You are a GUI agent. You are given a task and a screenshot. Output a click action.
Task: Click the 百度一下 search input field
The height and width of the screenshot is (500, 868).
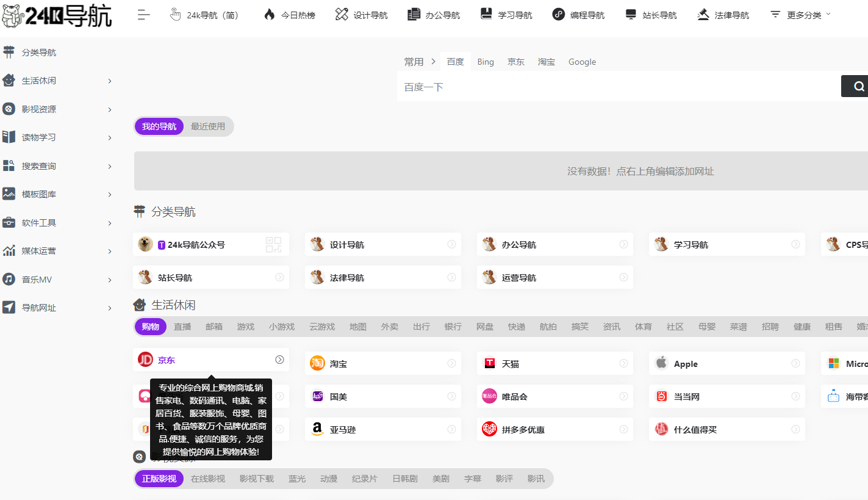(619, 87)
